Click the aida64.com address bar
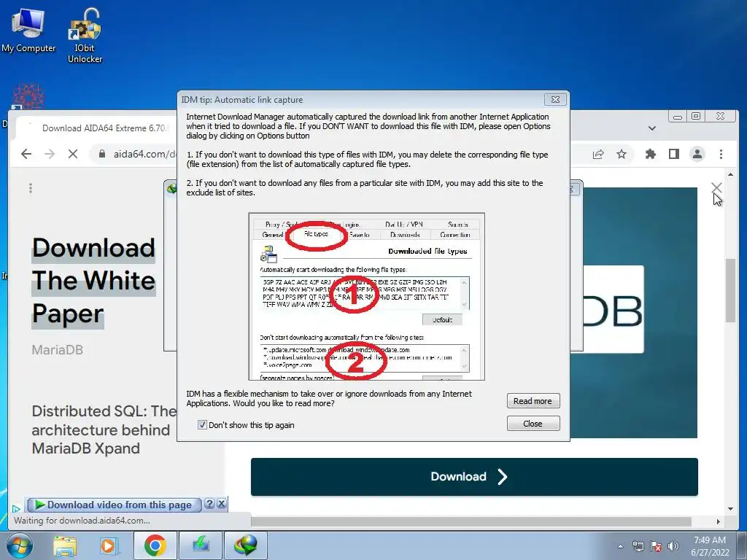 coord(145,154)
